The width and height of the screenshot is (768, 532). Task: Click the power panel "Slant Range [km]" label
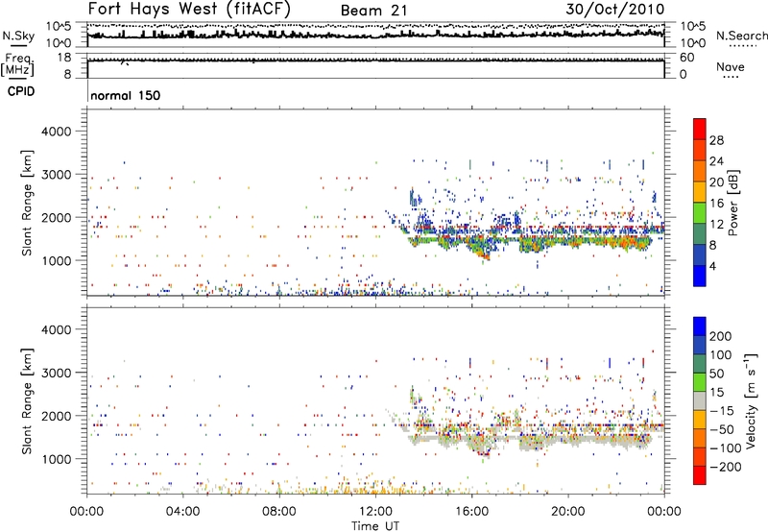tap(27, 203)
